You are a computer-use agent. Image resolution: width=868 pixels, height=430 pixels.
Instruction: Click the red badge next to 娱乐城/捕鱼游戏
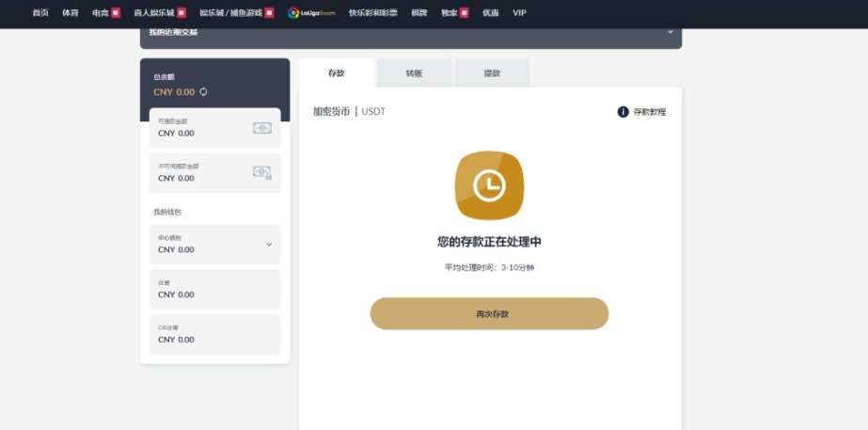[x=269, y=13]
